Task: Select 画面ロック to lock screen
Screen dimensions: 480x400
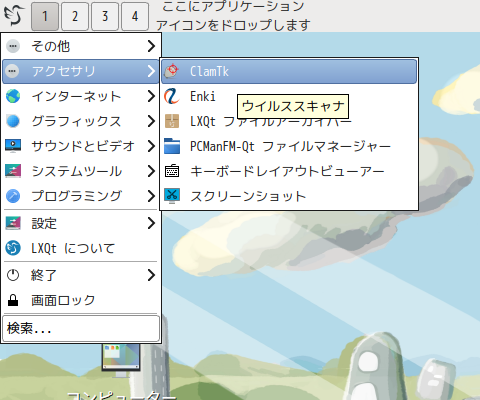Action: (x=81, y=300)
